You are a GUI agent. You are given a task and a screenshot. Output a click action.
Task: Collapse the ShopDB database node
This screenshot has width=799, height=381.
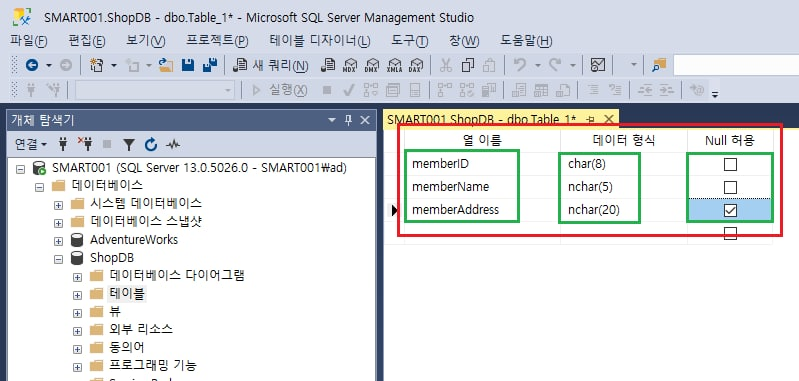[x=58, y=259]
